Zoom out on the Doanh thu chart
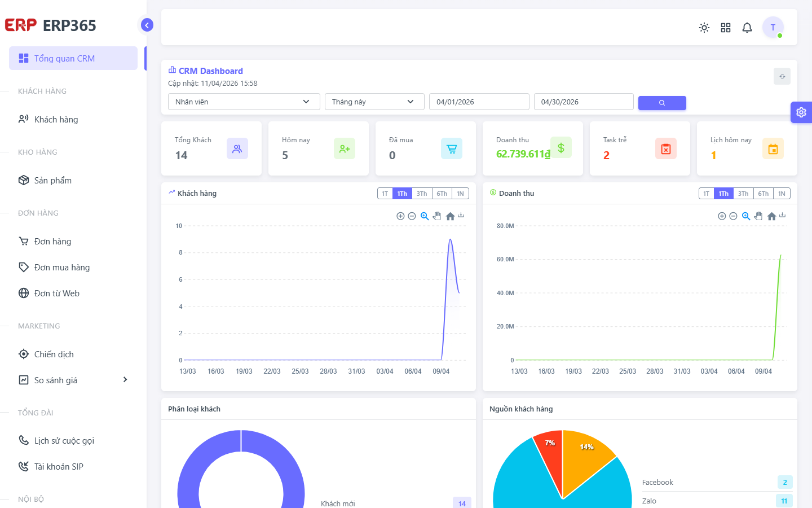 [733, 216]
